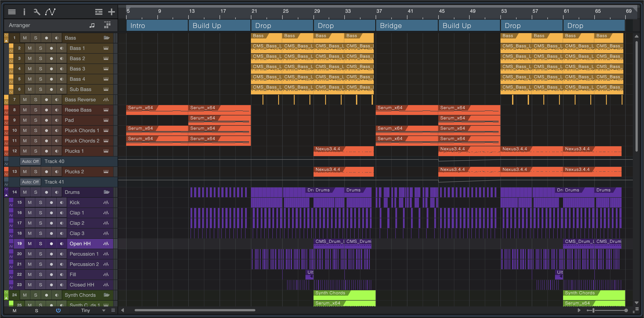The height and width of the screenshot is (318, 644).
Task: Collapse the Bass folder track triangle
Action: tap(6, 40)
